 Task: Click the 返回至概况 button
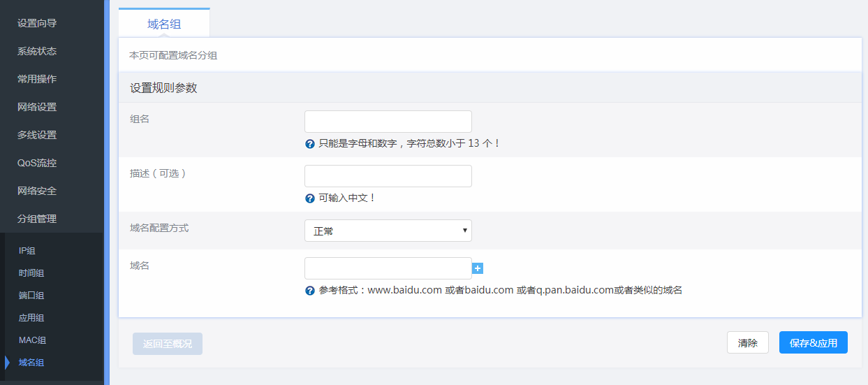[168, 344]
